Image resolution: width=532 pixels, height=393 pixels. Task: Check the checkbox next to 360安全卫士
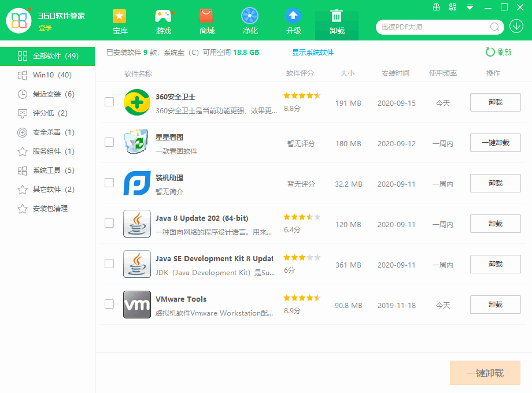tap(109, 102)
